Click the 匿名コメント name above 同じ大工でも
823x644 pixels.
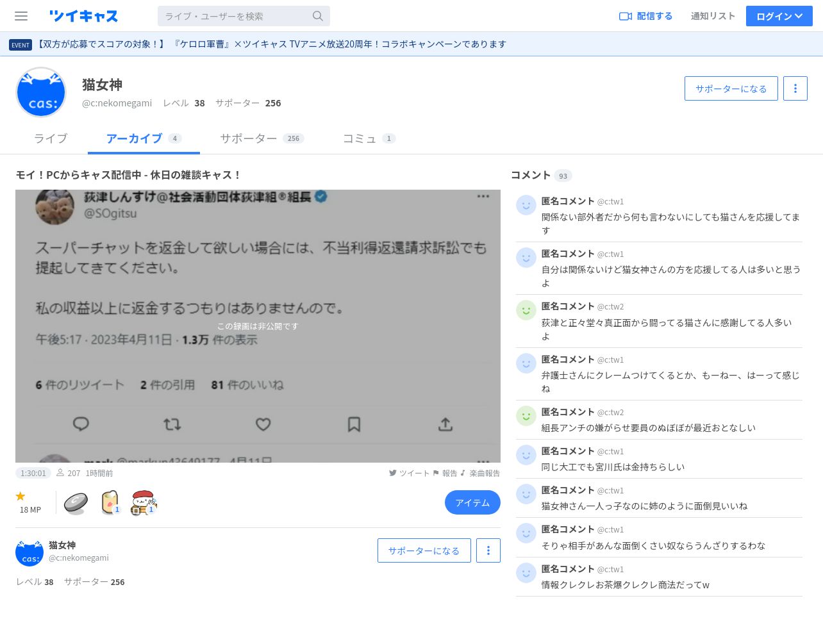pos(568,451)
